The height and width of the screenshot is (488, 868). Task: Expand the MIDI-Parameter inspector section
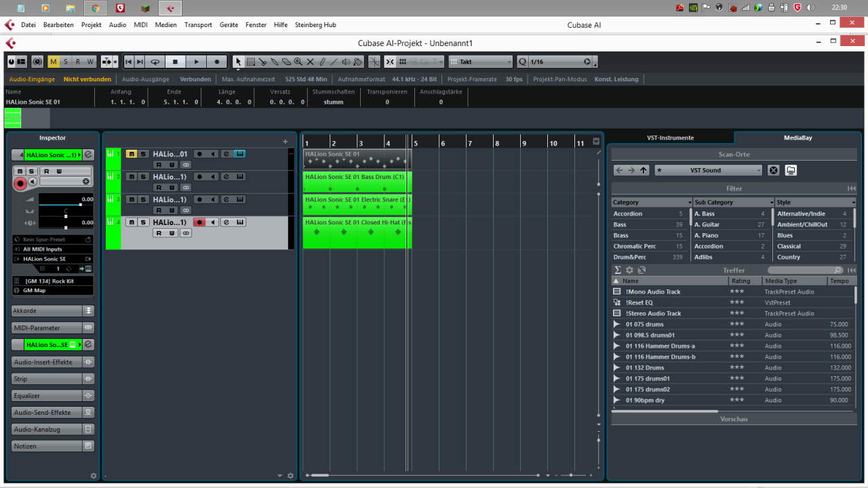(53, 328)
